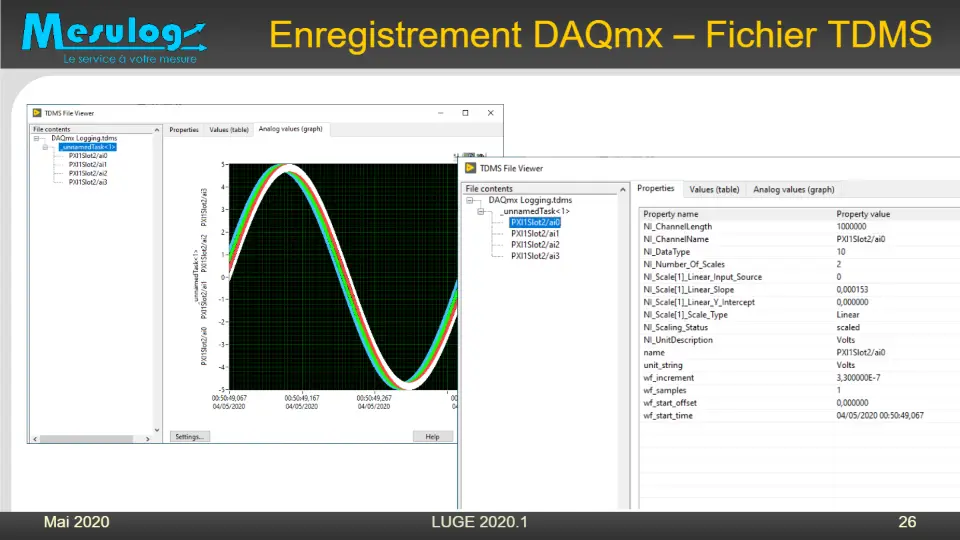Select PXI1Slot2/ai0 in back window tree

(88, 156)
